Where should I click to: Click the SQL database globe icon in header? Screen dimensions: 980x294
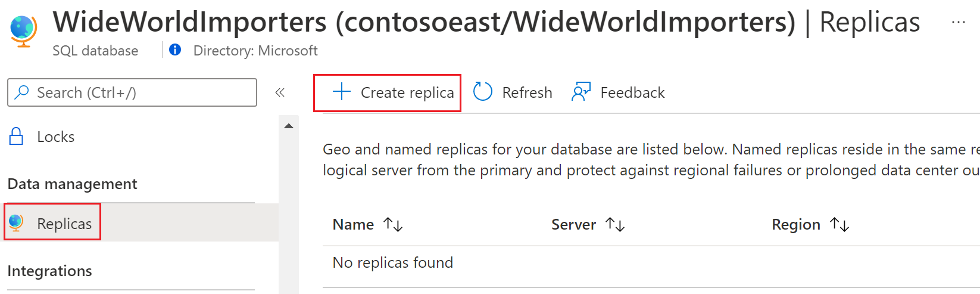[x=24, y=31]
